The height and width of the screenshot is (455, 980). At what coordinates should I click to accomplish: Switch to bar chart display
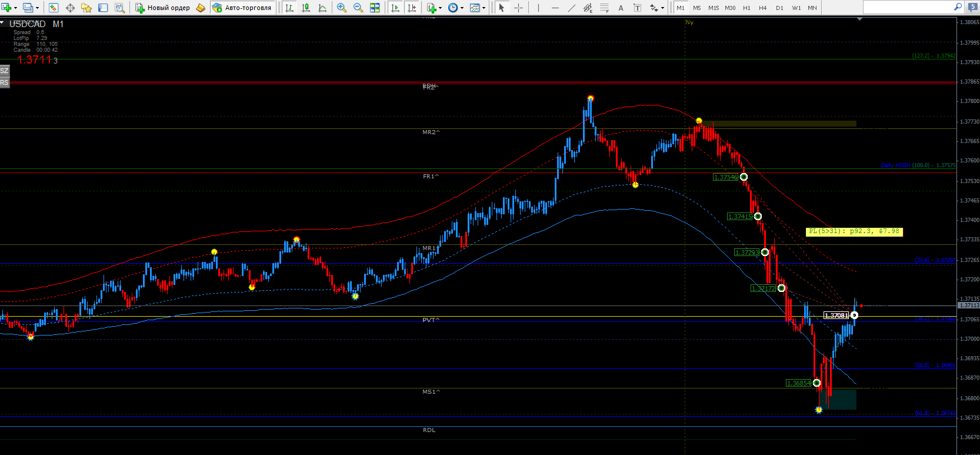[x=289, y=8]
